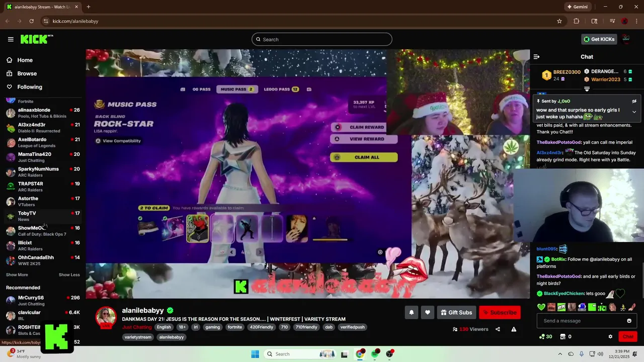The height and width of the screenshot is (362, 644).
Task: Collapse following list with Show Less
Action: point(69,275)
